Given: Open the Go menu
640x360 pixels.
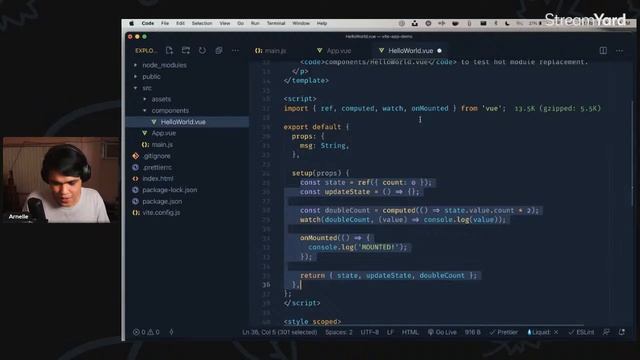Looking at the screenshot, I should pyautogui.click(x=240, y=23).
